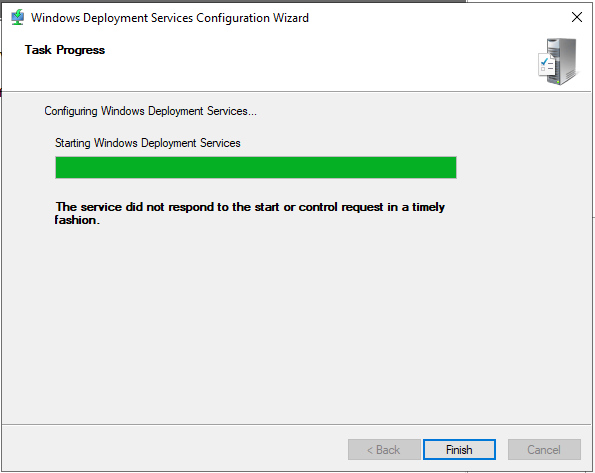Image resolution: width=595 pixels, height=473 pixels.
Task: Click the greyed-out Back button
Action: [384, 450]
